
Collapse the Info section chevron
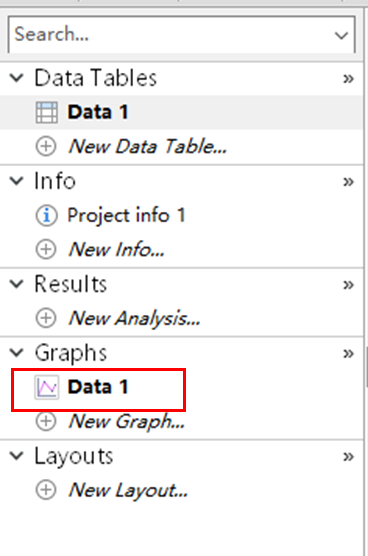[17, 181]
